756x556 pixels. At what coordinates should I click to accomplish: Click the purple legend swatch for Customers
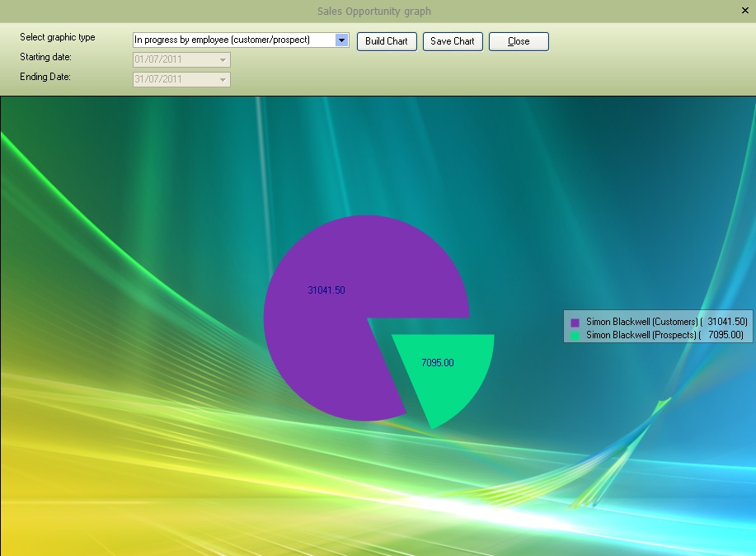[x=575, y=323]
